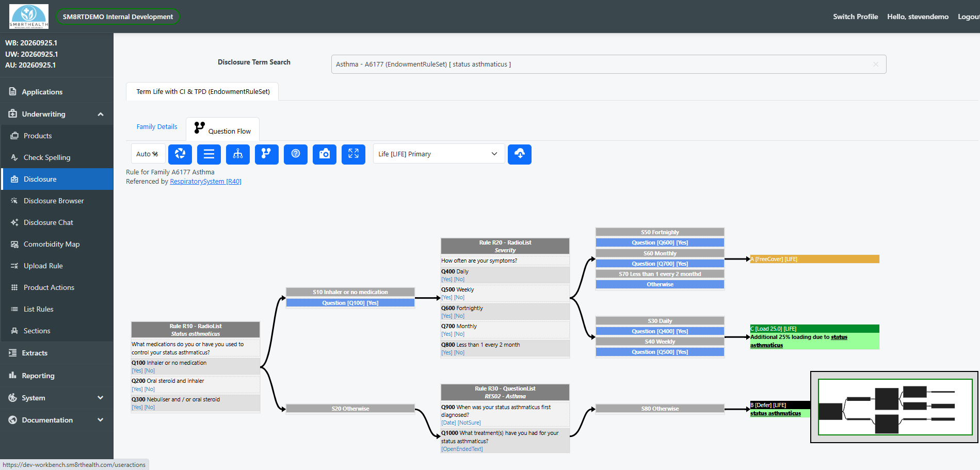Viewport: 980px width, 470px height.
Task: Open the help question-mark button
Action: 296,154
